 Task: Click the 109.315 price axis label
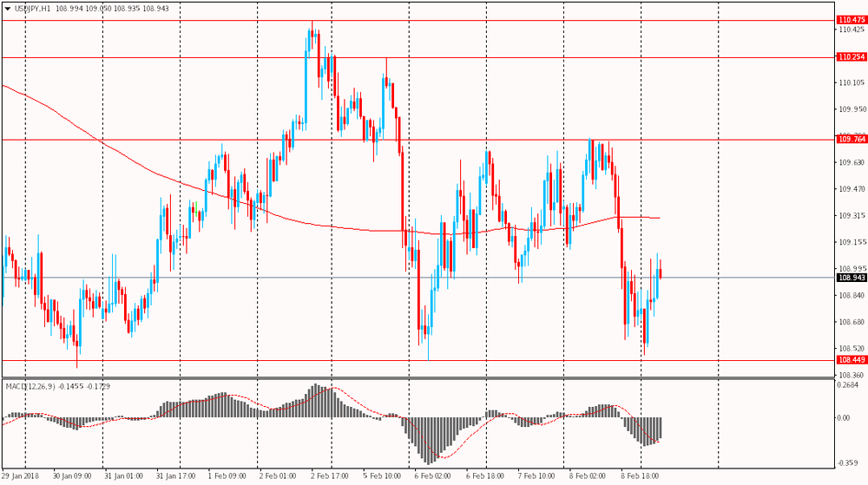(x=852, y=216)
